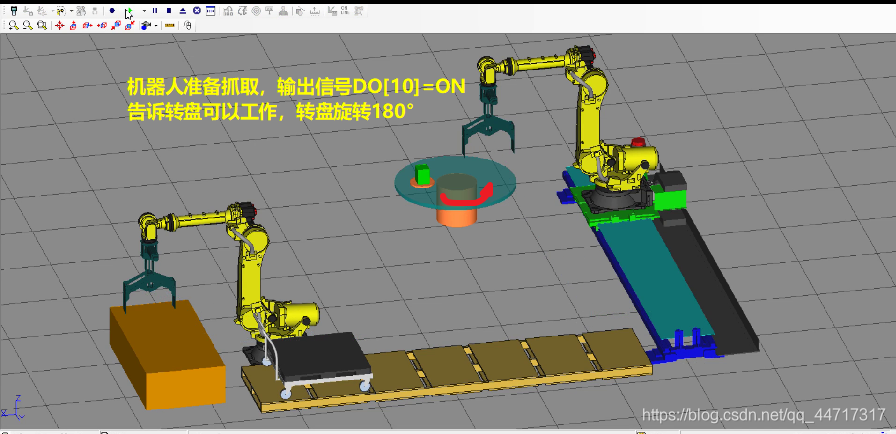Viewport: 896px width, 434px height.
Task: Click the blue circle X reset button
Action: [x=197, y=11]
